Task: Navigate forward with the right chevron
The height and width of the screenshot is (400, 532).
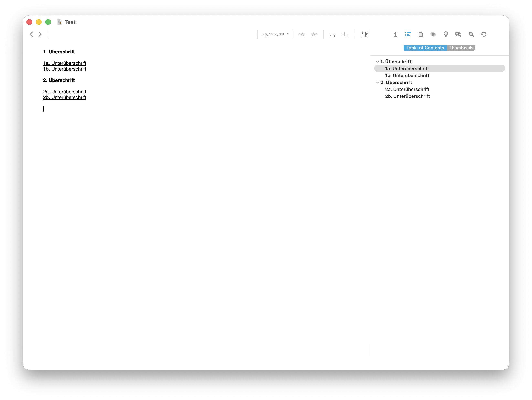Action: pos(40,34)
